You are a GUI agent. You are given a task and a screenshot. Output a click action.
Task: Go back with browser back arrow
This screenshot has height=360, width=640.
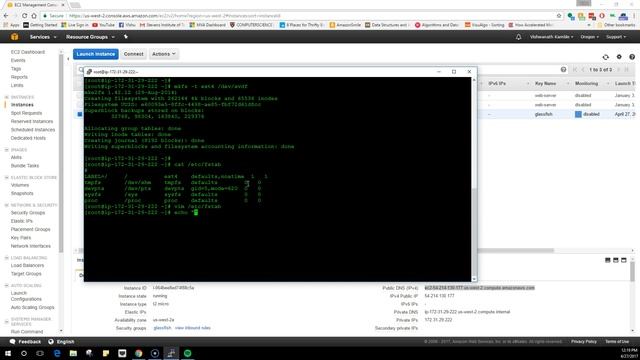[x=6, y=16]
